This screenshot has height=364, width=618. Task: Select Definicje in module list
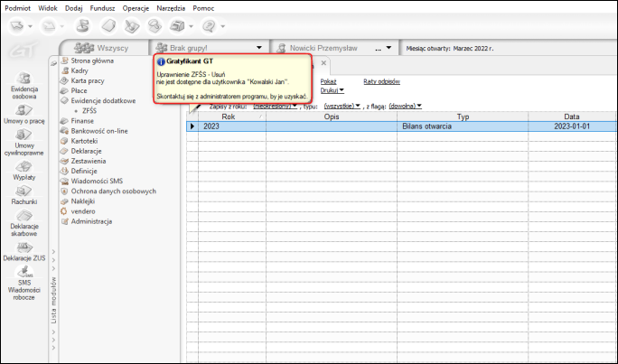(x=84, y=171)
